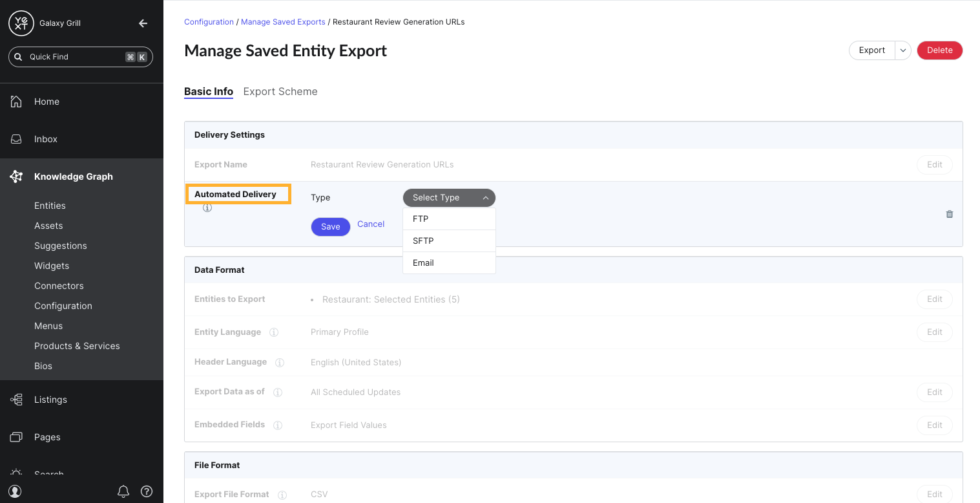The width and height of the screenshot is (980, 503).
Task: Expand the Export button dropdown arrow
Action: pyautogui.click(x=903, y=50)
